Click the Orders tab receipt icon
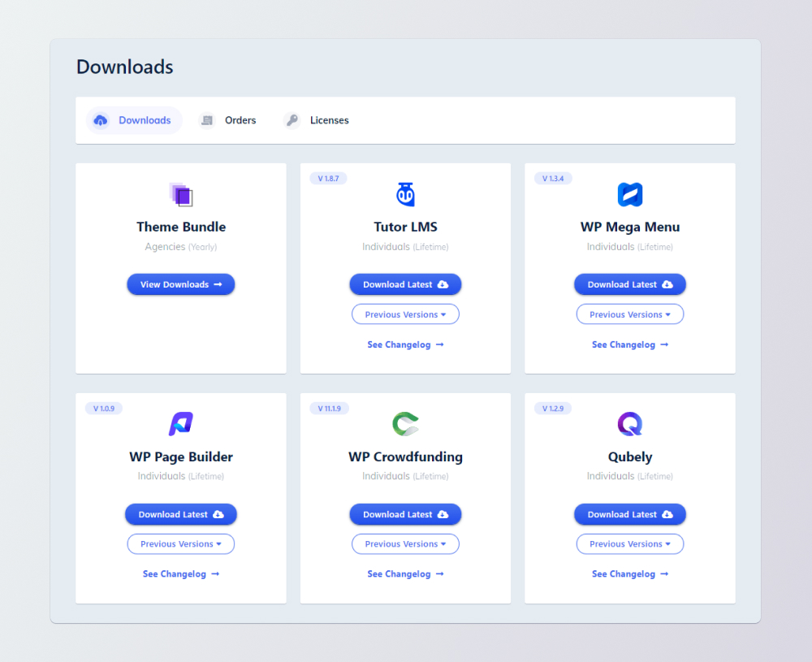812x662 pixels. click(207, 120)
